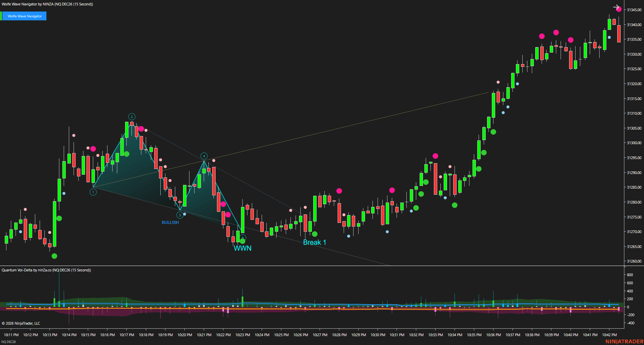This screenshot has width=644, height=345.
Task: Click the -400 value on volume-delta axis
Action: [x=630, y=323]
